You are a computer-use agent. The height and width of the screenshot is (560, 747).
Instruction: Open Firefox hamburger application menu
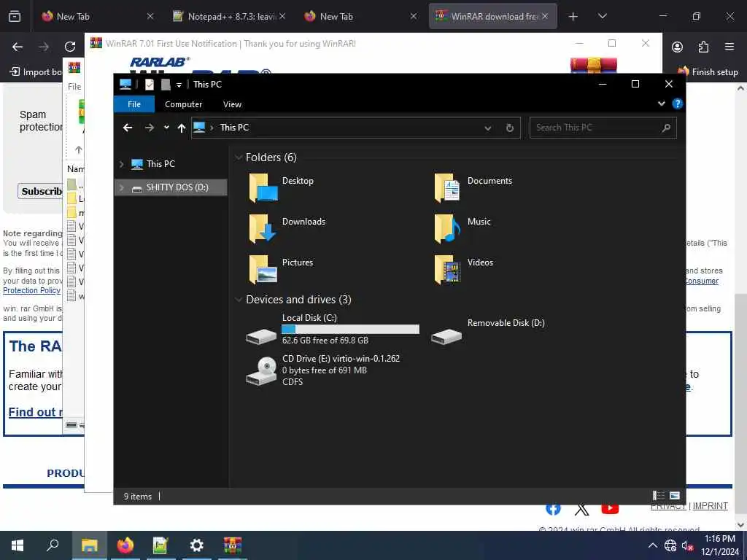tap(729, 47)
